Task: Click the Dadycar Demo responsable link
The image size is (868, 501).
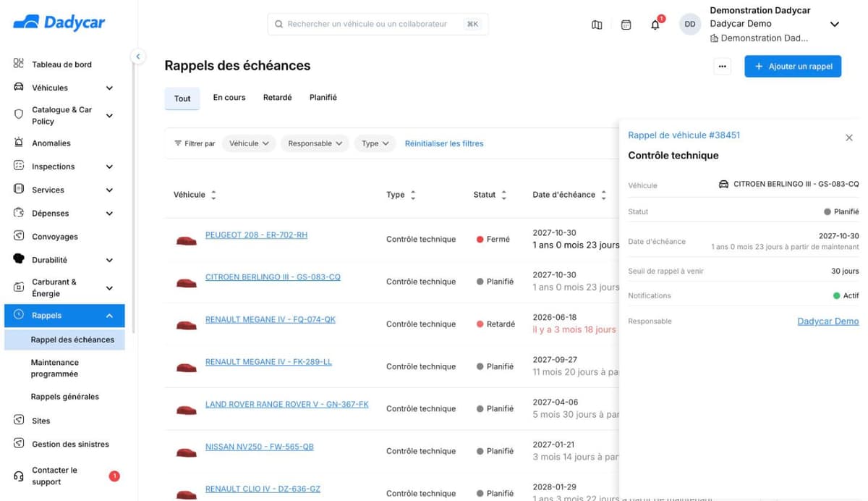Action: coord(828,321)
